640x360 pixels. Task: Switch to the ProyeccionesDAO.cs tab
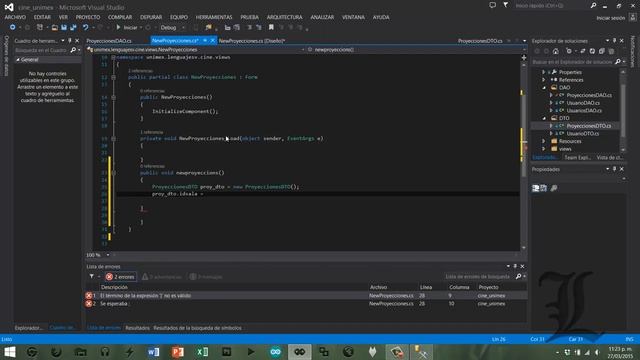[x=109, y=41]
